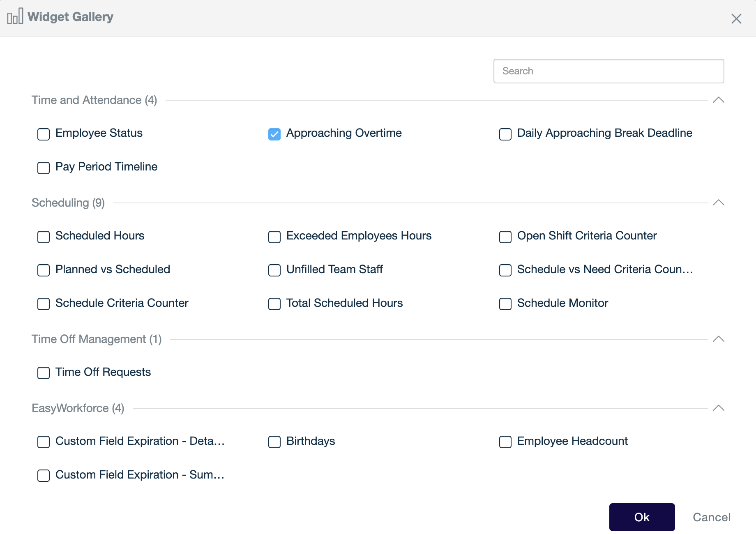
Task: Collapse the EasyWorkforce section
Action: pos(718,408)
